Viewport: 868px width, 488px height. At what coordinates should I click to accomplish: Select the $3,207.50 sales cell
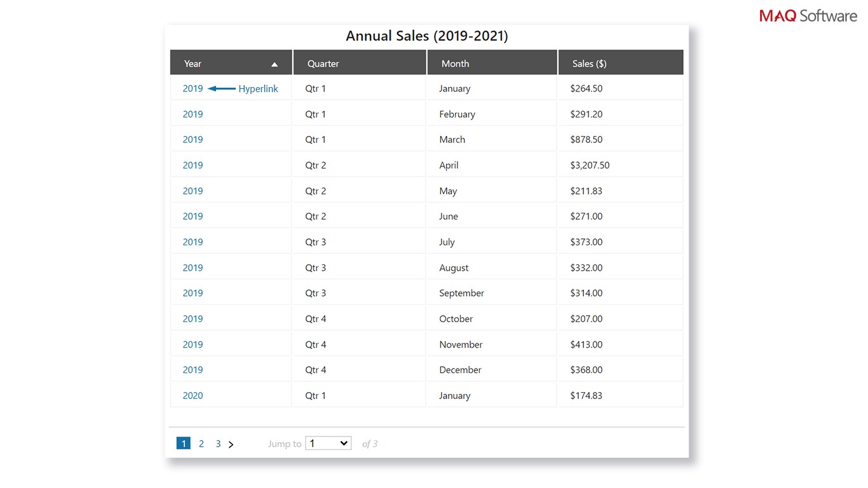click(x=590, y=165)
